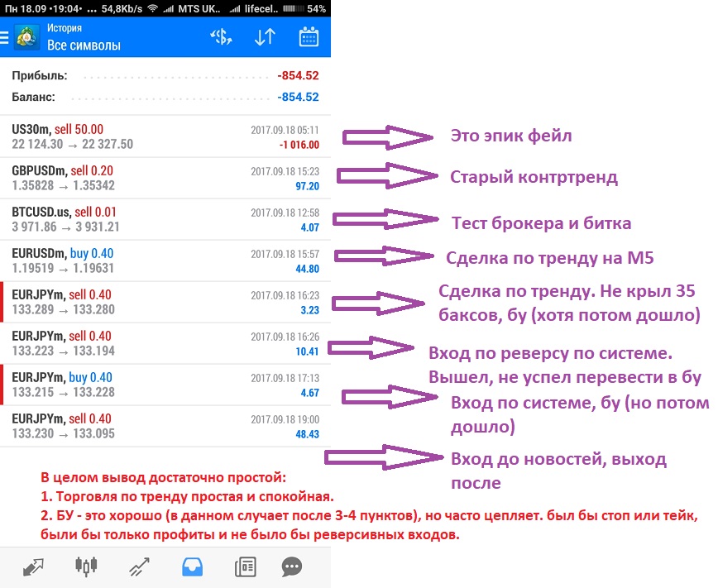Select the US30m sell 50.00 deal row
Image resolution: width=718 pixels, height=588 pixels.
(165, 136)
